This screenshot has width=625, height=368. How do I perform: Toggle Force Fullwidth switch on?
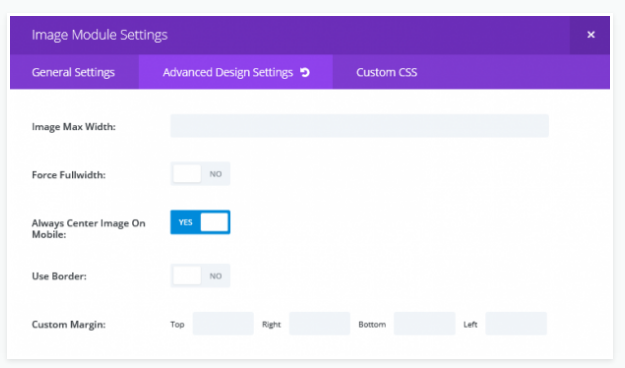[200, 174]
